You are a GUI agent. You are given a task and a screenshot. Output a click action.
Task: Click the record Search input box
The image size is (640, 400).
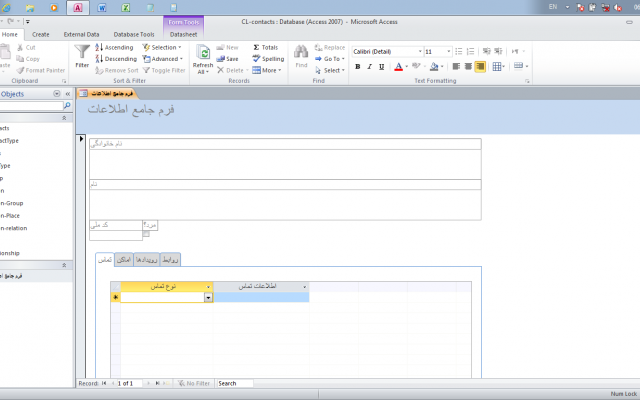point(235,383)
